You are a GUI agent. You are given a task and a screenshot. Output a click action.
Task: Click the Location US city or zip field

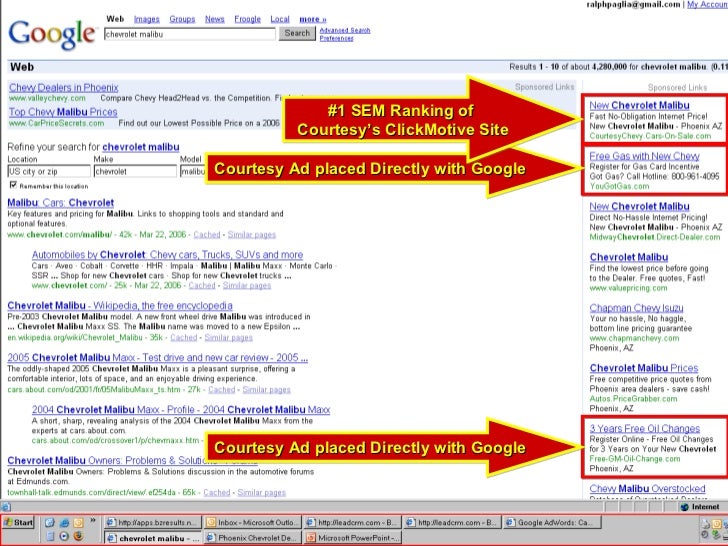(47, 171)
